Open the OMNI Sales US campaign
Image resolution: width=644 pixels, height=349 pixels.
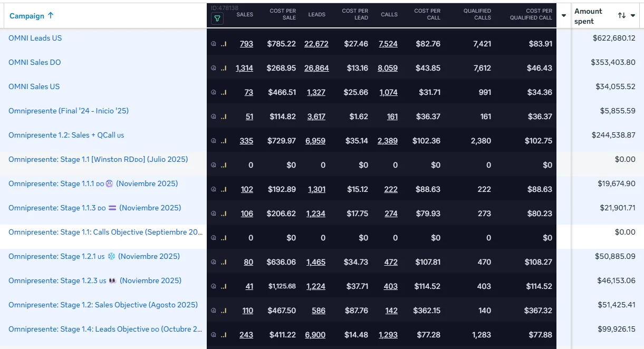click(x=34, y=86)
